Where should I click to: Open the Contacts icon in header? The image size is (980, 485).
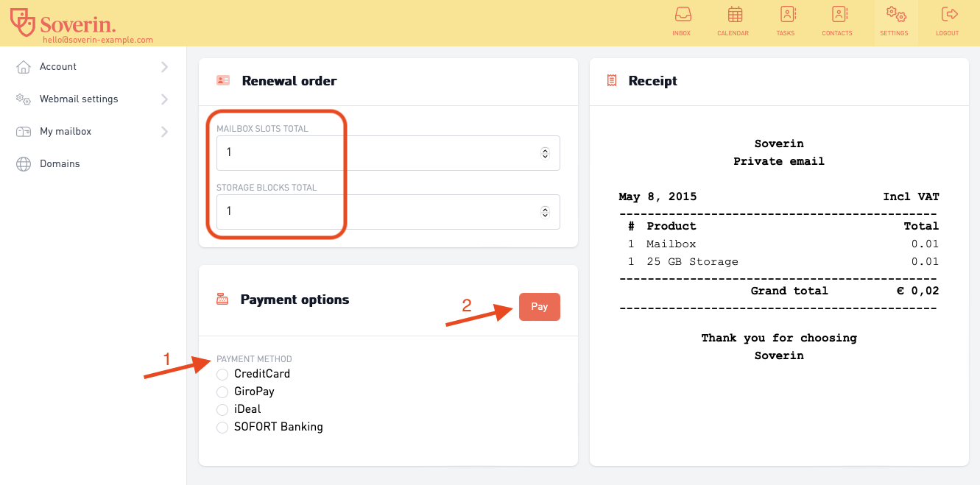[839, 14]
